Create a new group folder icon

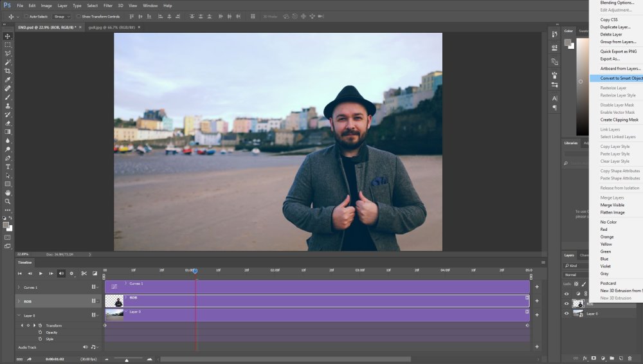tap(612, 358)
